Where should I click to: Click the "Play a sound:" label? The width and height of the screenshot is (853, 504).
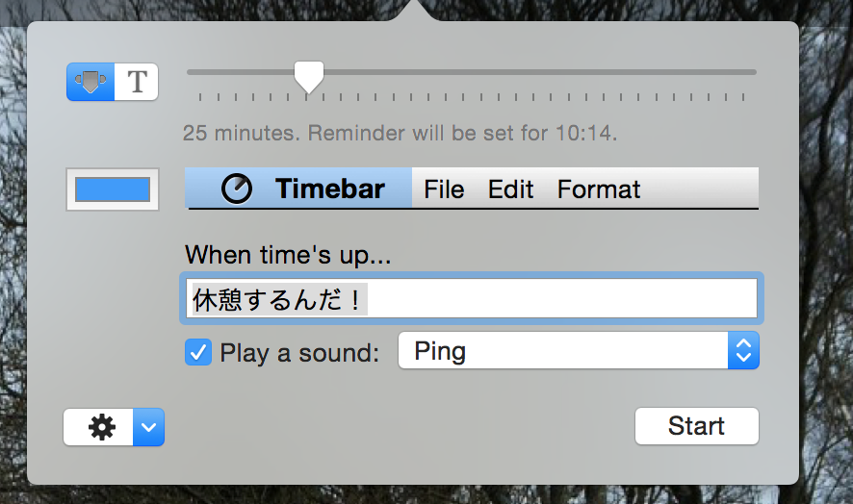(300, 353)
